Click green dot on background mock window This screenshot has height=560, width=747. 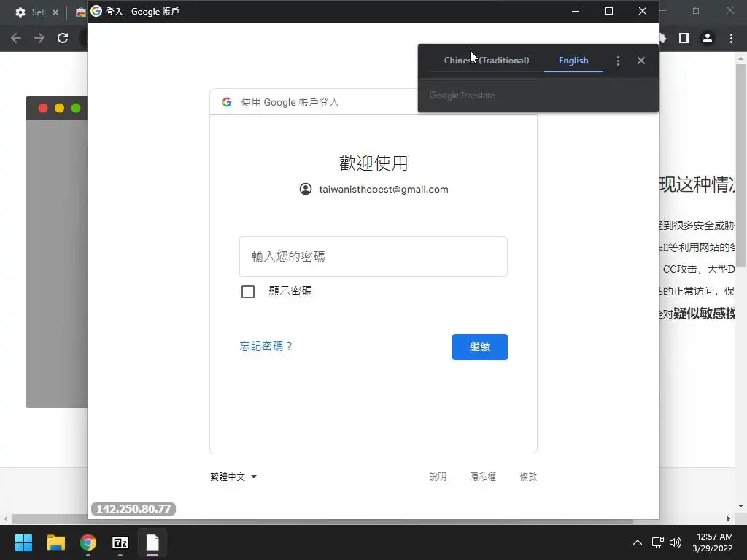pos(76,108)
